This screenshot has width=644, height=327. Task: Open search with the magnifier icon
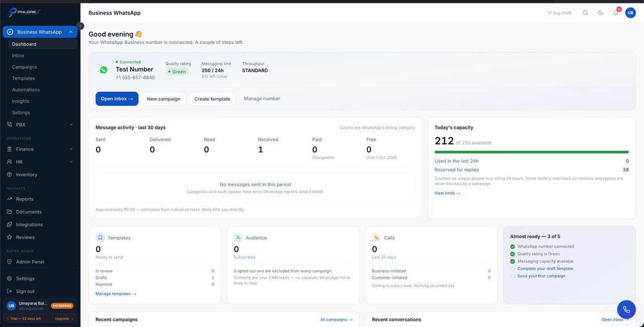[x=586, y=13]
